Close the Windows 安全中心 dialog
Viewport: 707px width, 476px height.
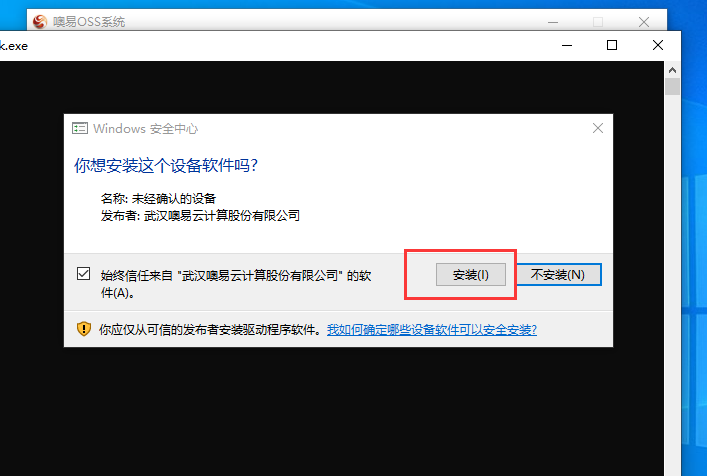(x=598, y=129)
